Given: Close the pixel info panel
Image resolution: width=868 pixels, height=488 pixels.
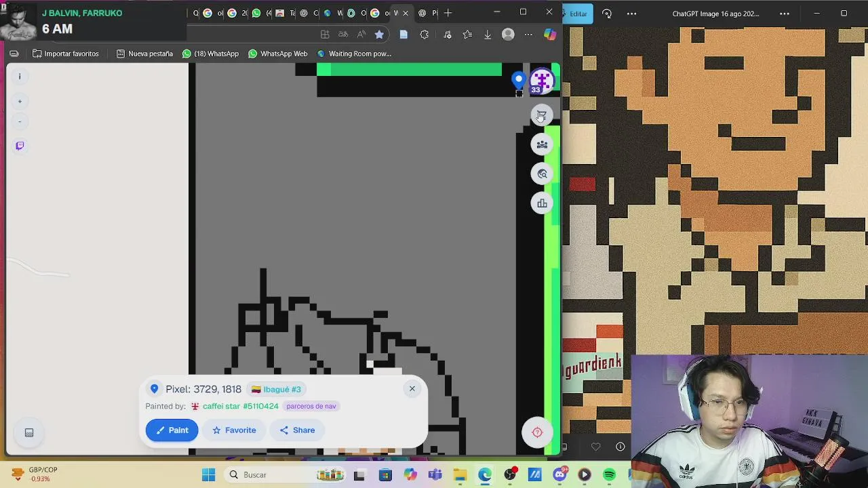Looking at the screenshot, I should pyautogui.click(x=412, y=389).
